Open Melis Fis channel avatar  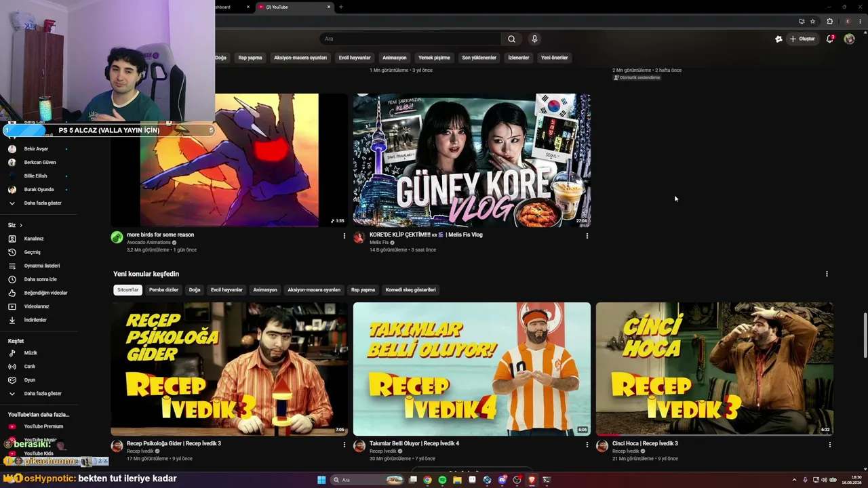359,237
